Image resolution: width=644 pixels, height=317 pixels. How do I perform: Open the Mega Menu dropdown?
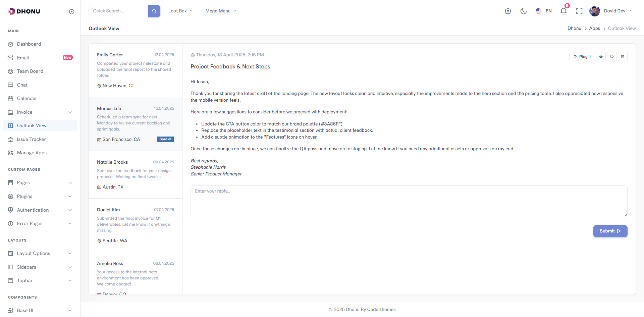[x=220, y=11]
